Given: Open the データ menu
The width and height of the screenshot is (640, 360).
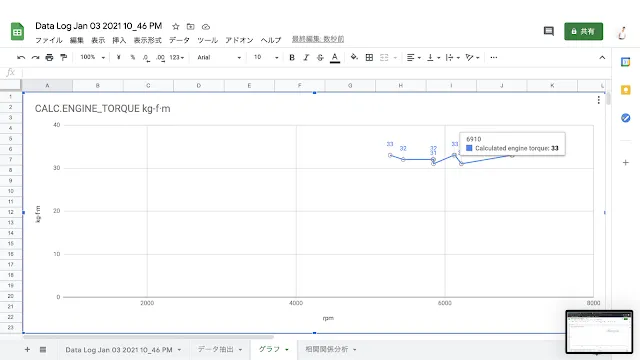Looking at the screenshot, I should [x=180, y=40].
